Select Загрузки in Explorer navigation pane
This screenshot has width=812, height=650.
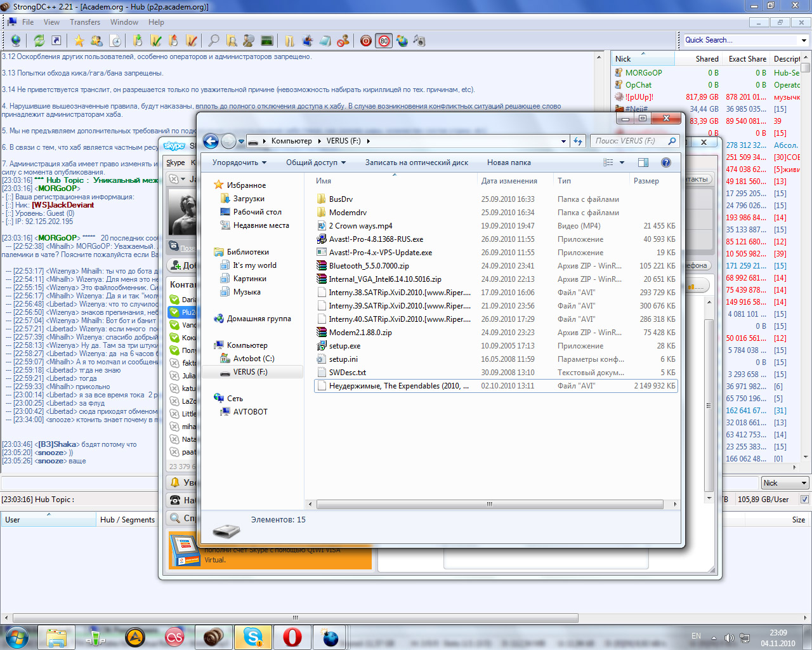point(249,199)
